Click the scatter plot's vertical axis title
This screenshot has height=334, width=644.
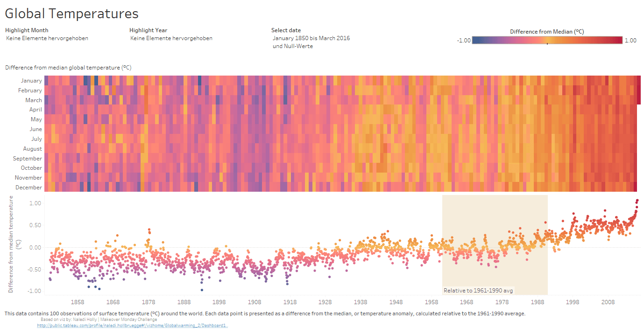click(14, 244)
